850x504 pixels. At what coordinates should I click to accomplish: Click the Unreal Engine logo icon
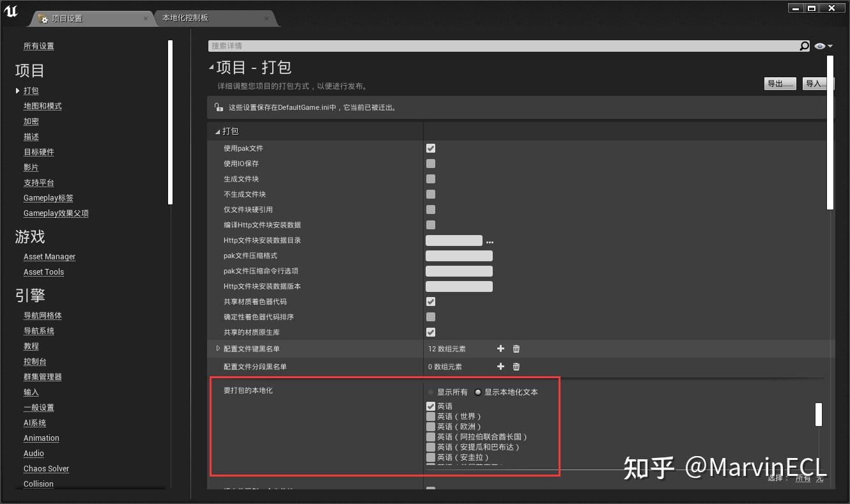10,11
